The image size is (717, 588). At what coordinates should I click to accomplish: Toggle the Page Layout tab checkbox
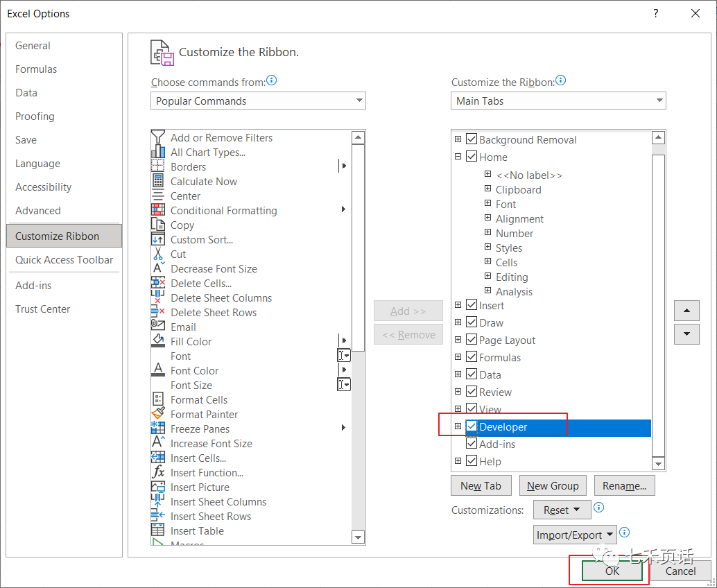click(472, 340)
